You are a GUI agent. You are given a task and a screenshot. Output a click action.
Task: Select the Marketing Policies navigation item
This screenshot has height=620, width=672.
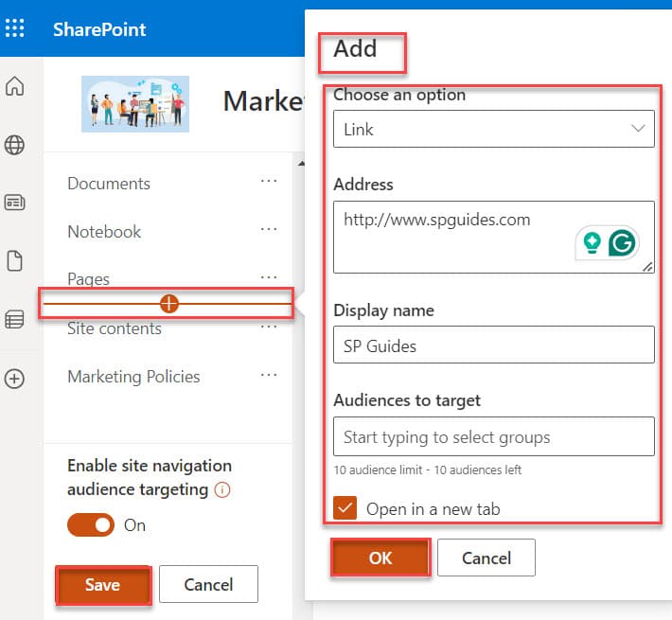pos(133,377)
